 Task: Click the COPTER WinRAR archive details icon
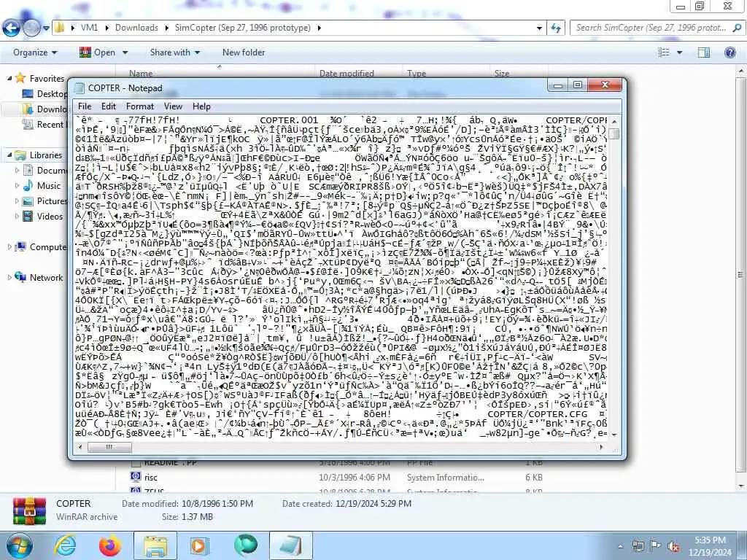pos(29,510)
